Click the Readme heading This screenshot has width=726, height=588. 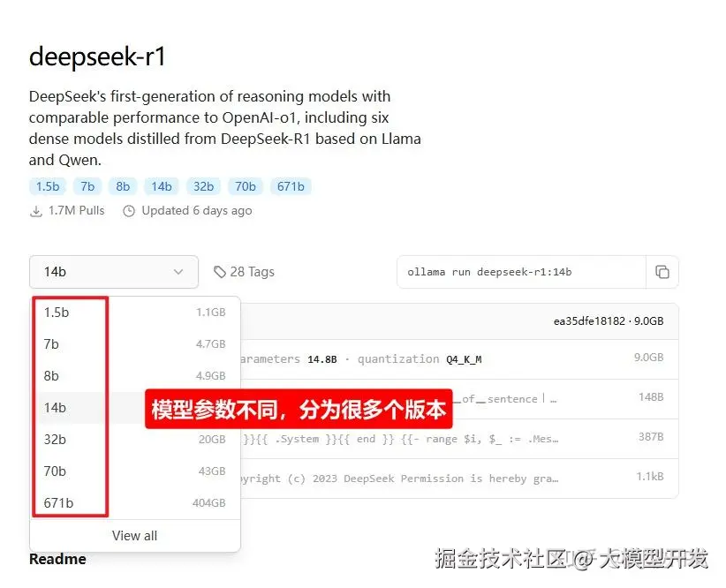point(58,559)
